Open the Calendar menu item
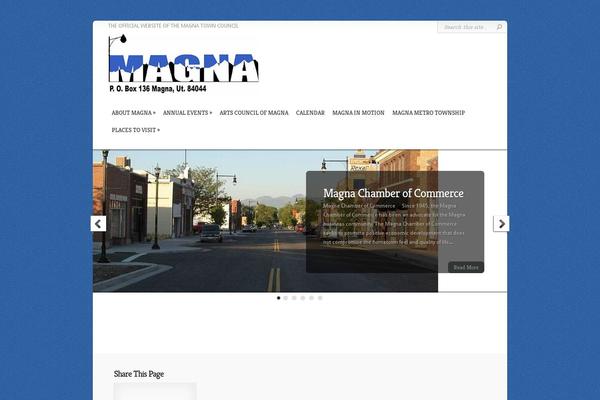The height and width of the screenshot is (400, 600). [310, 113]
